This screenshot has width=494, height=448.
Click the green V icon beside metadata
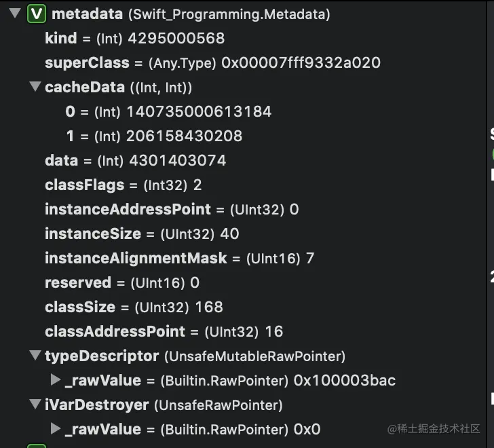37,14
